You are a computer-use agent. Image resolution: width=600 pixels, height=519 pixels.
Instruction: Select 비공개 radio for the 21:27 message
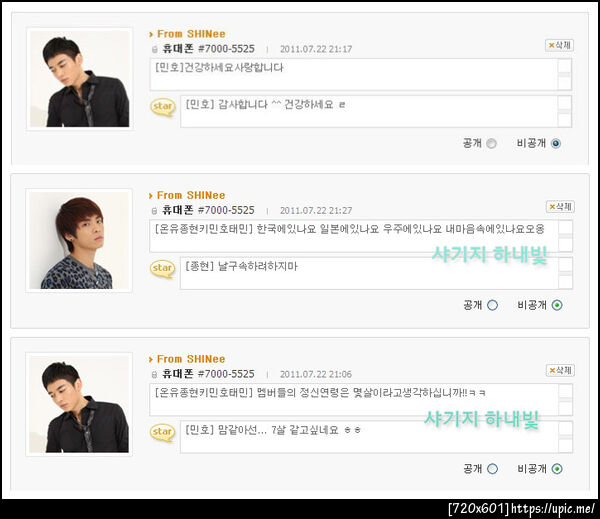557,305
